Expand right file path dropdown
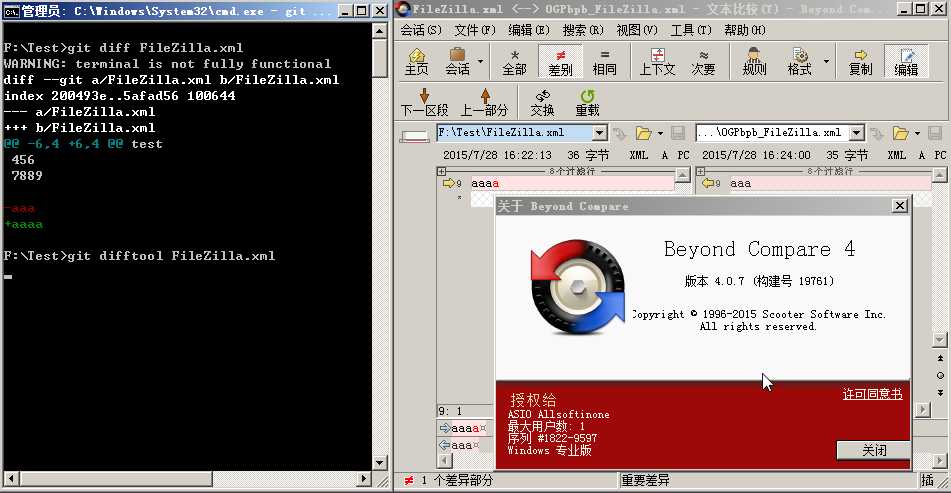The height and width of the screenshot is (493, 951). 856,133
